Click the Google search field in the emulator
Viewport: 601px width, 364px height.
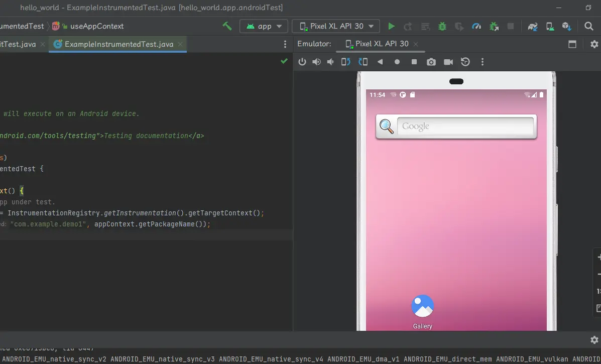(464, 127)
